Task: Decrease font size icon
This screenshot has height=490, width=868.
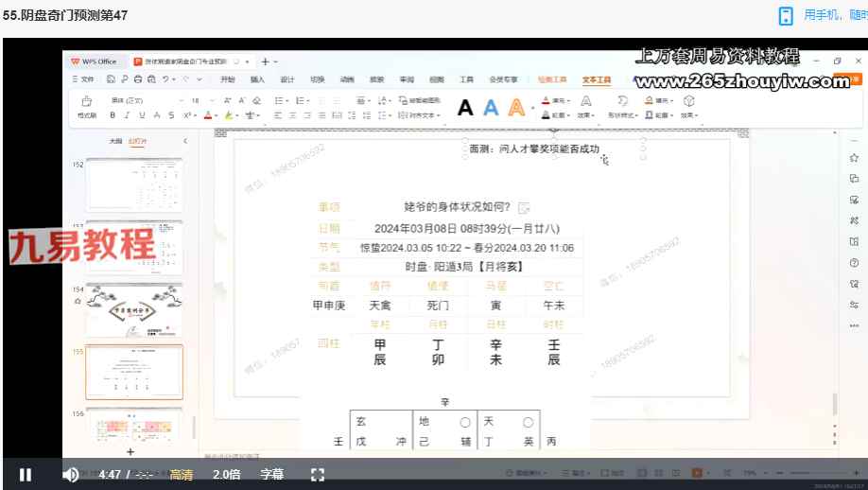Action: (x=242, y=100)
